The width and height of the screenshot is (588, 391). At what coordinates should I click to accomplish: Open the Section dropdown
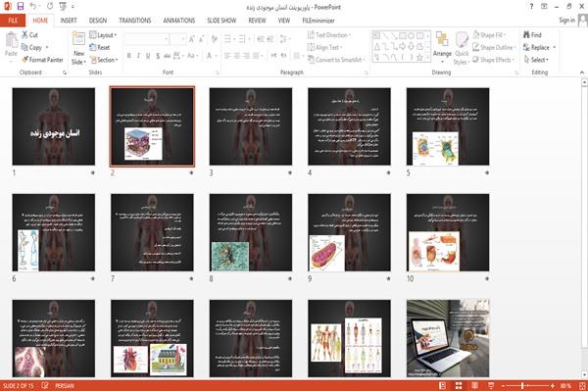point(104,60)
